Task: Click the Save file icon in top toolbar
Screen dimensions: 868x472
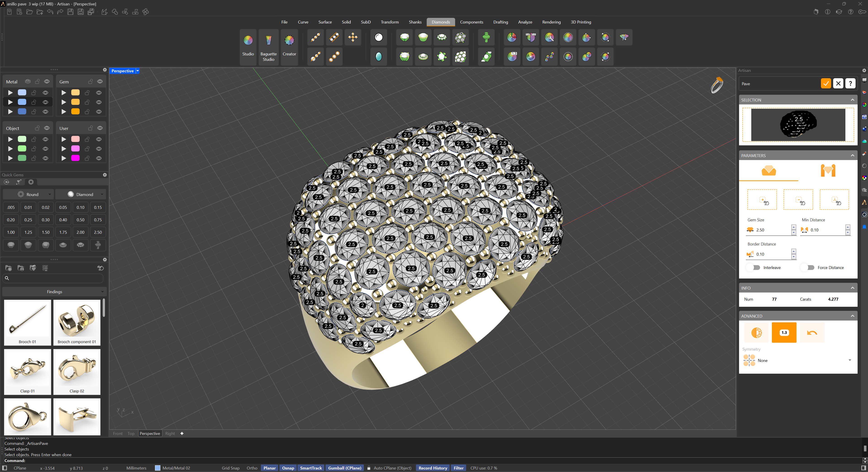Action: (70, 12)
